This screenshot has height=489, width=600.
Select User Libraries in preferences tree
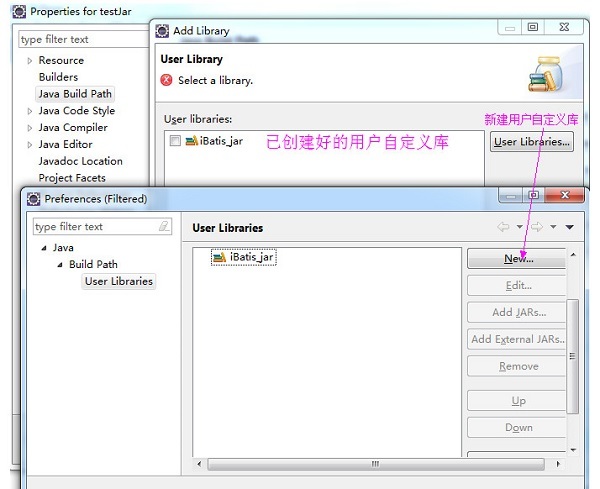click(119, 281)
